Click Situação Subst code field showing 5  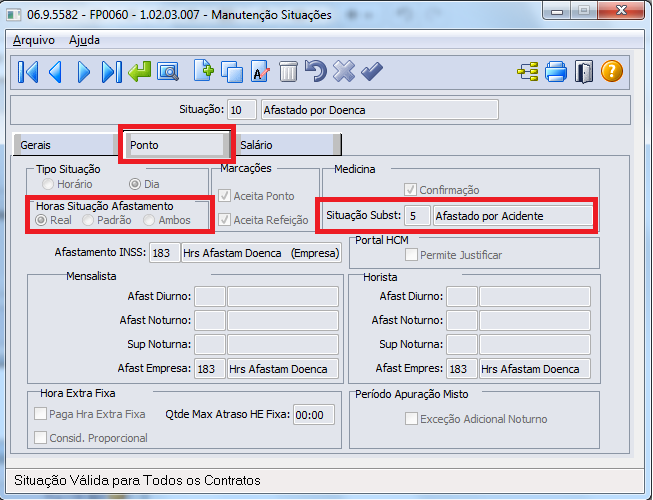417,216
